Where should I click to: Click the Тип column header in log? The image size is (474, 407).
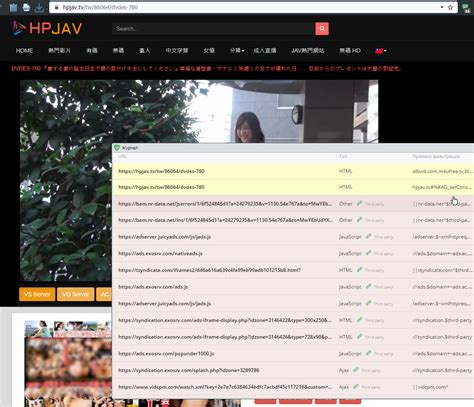point(343,156)
